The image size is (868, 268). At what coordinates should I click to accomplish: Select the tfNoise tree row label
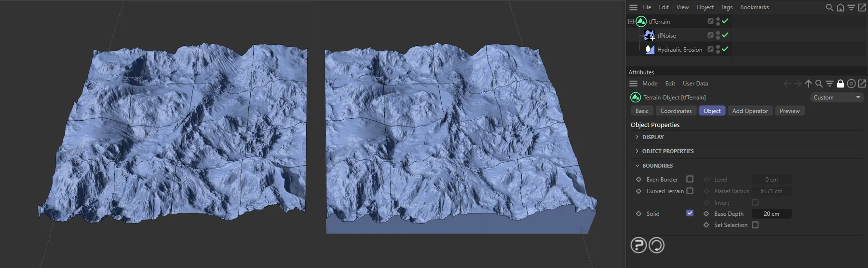[x=666, y=36]
